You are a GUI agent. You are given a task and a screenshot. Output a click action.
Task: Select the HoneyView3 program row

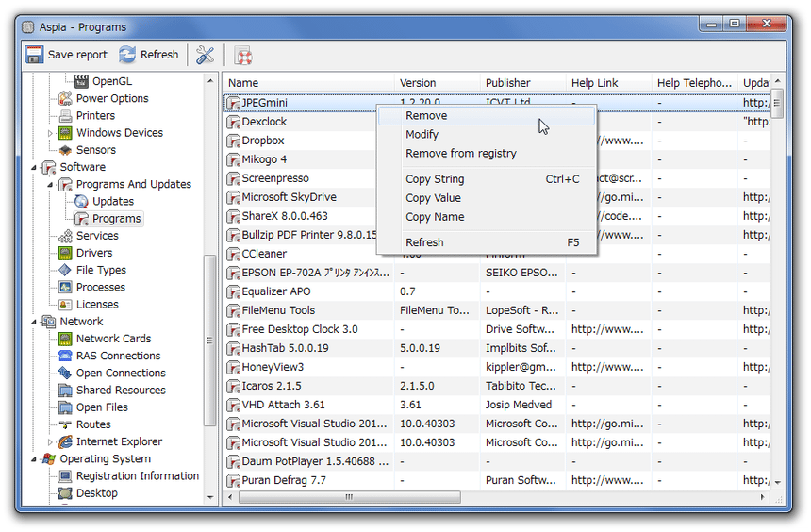497,368
